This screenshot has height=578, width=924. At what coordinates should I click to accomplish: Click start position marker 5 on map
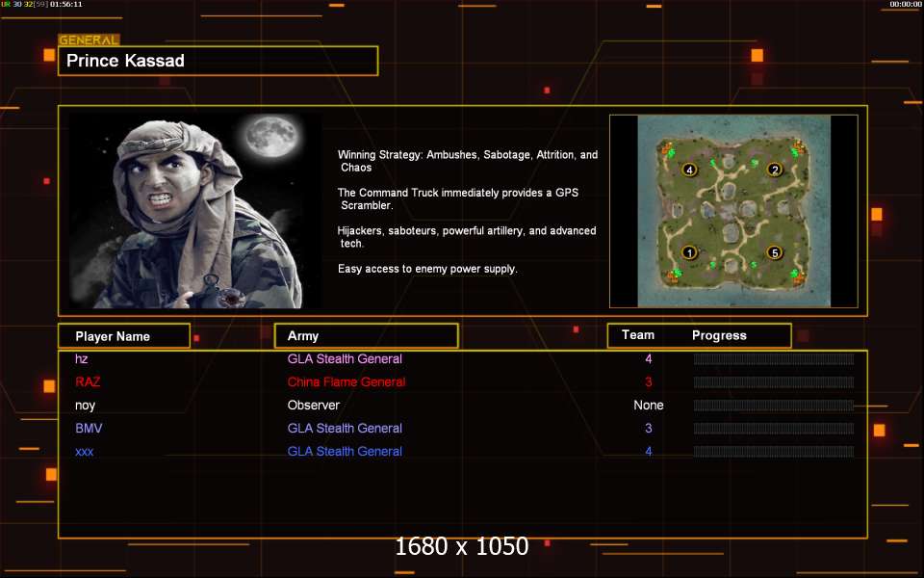click(774, 253)
